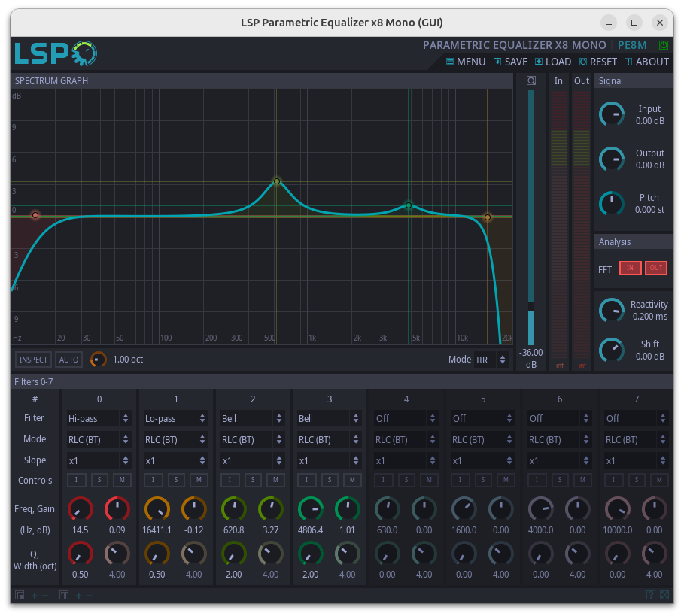Click the graph zoom vertical slider
Screen dimensions: 684x616
[531, 217]
